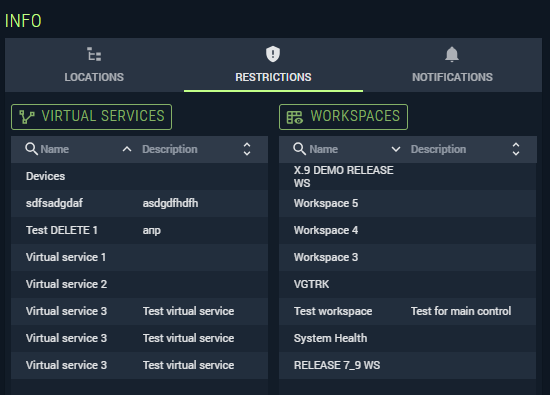Viewport: 550px width, 395px height.
Task: Click the INFO panel heading
Action: pos(23,21)
